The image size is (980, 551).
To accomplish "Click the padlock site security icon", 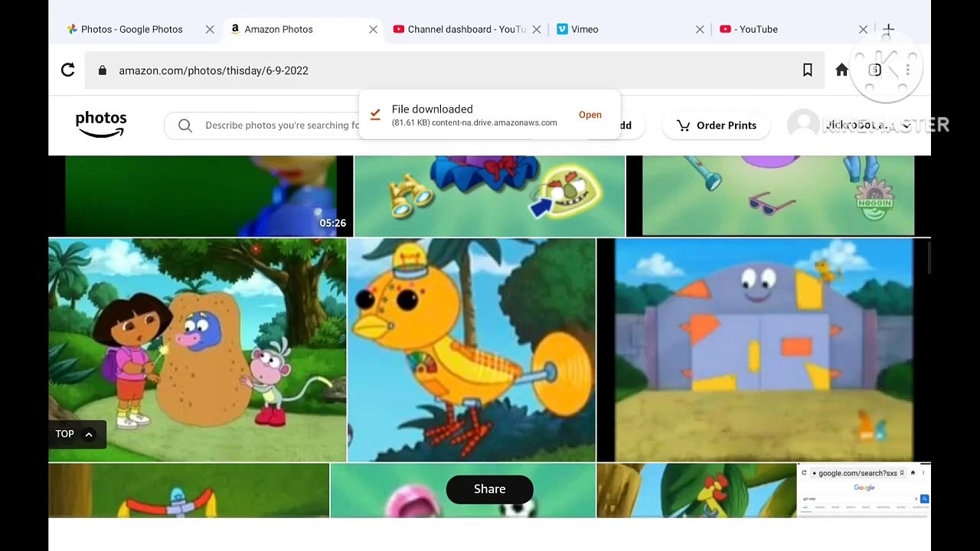I will click(102, 70).
